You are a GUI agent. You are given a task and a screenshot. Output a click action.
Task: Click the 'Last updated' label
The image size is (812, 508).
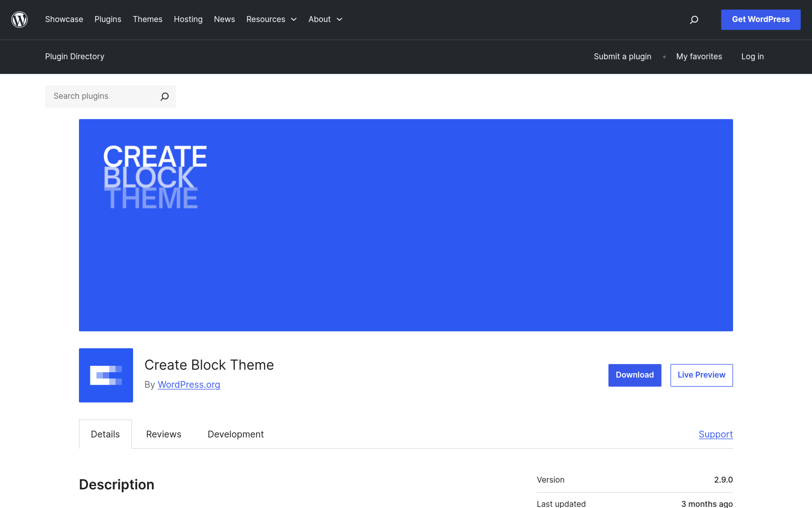point(561,504)
